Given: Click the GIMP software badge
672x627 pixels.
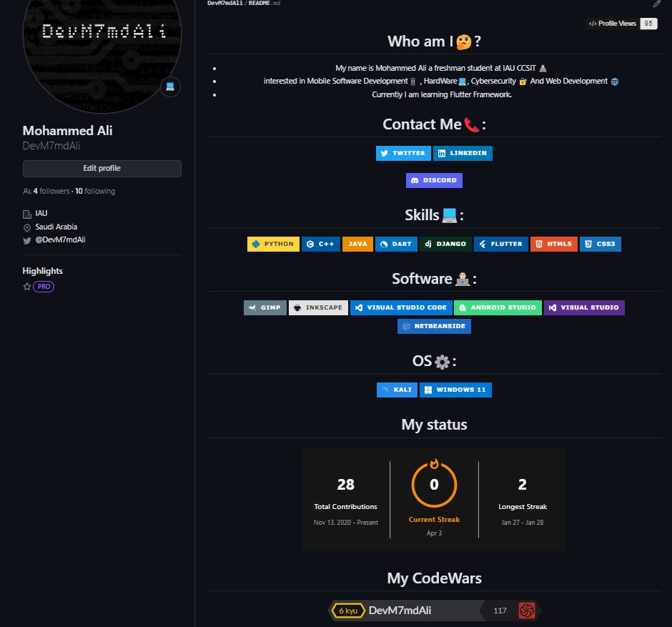Looking at the screenshot, I should click(x=265, y=307).
